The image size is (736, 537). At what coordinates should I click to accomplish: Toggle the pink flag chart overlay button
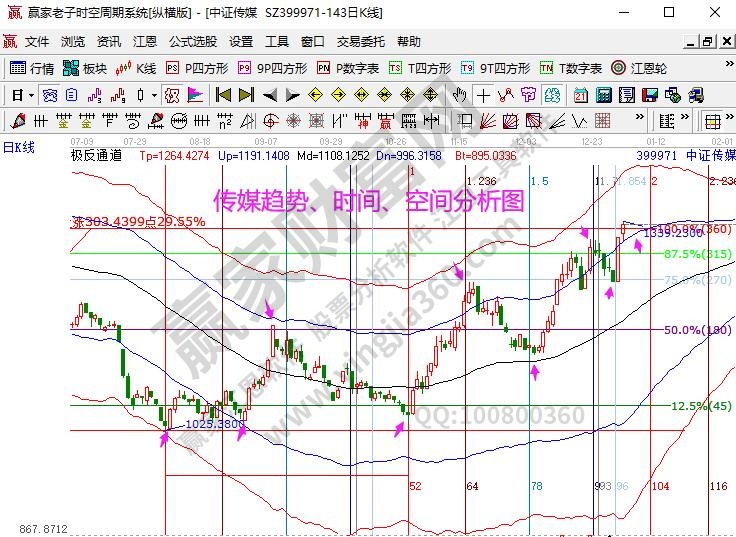195,95
